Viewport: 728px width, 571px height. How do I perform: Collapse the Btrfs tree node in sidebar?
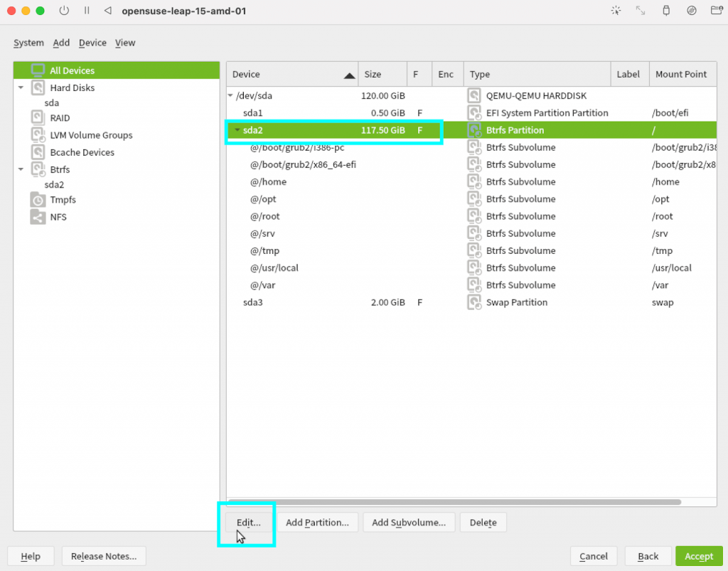click(x=21, y=169)
